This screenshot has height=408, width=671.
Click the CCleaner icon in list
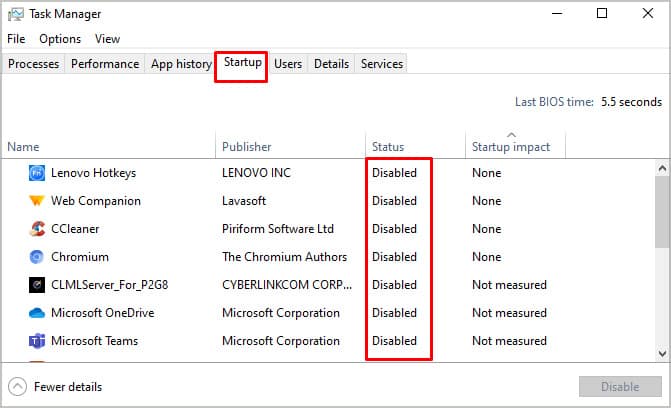pyautogui.click(x=37, y=229)
